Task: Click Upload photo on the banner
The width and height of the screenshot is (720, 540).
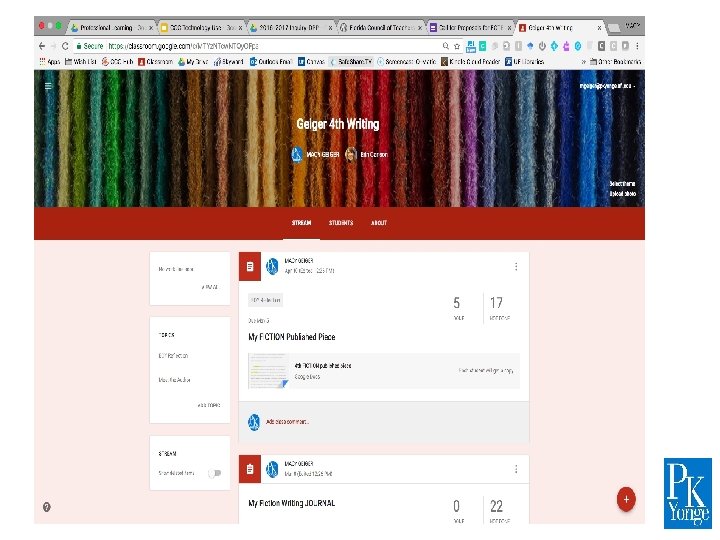Action: pyautogui.click(x=622, y=194)
